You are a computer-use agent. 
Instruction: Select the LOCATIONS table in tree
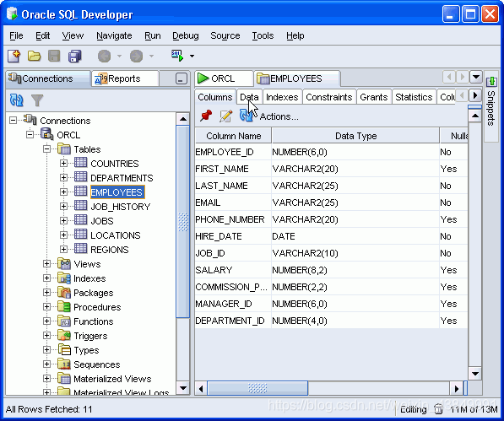[116, 235]
